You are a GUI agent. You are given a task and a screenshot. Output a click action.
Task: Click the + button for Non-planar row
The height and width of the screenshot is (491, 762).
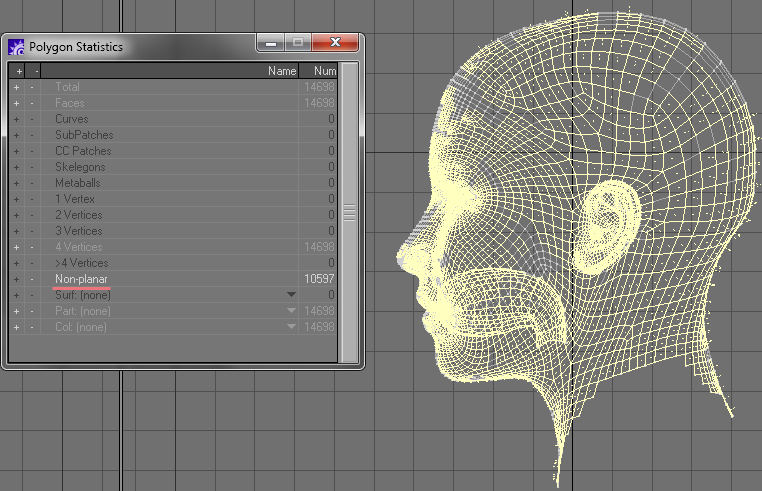(x=16, y=279)
